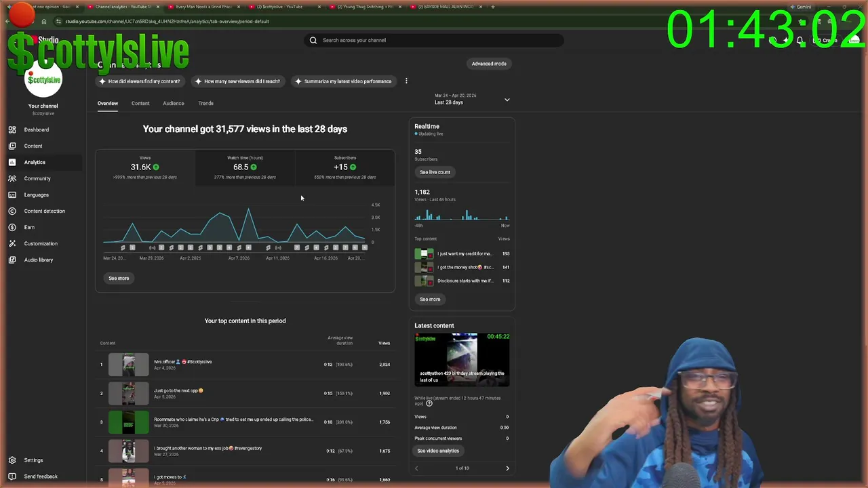Open new browser tab with plus
Image resolution: width=868 pixels, height=488 pixels.
pyautogui.click(x=493, y=7)
